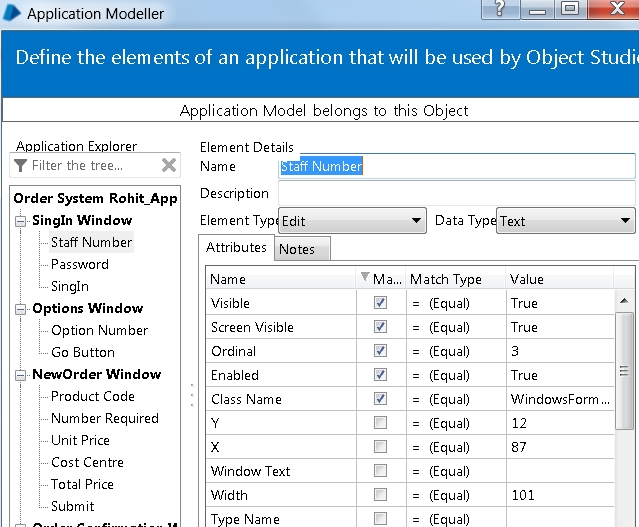Enable the Window Text match checkbox
Image resolution: width=639 pixels, height=527 pixels.
[379, 471]
